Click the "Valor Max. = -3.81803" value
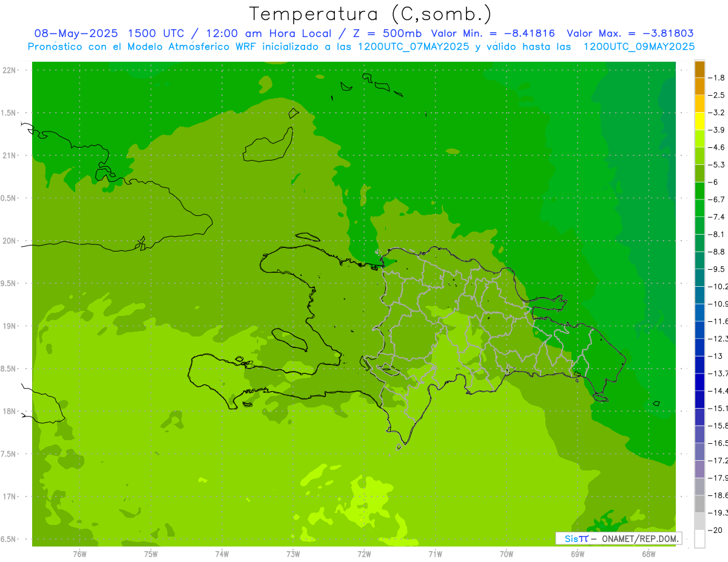 click(630, 33)
